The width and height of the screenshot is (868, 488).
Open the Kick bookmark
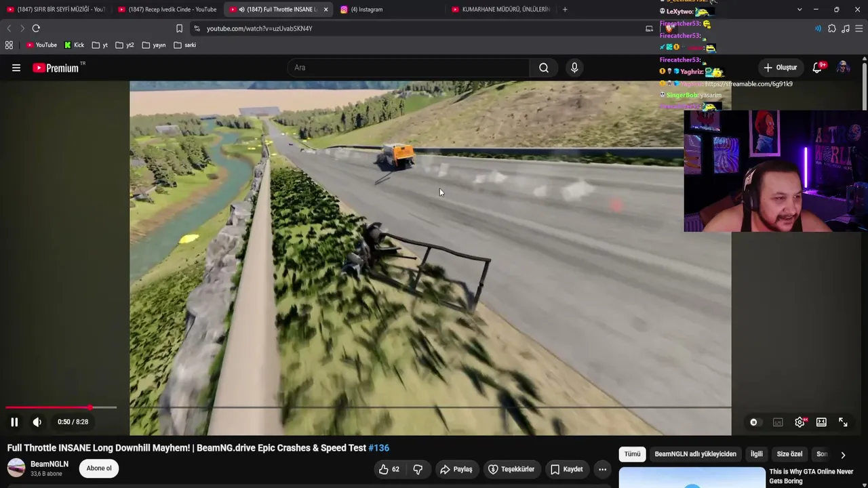point(74,45)
